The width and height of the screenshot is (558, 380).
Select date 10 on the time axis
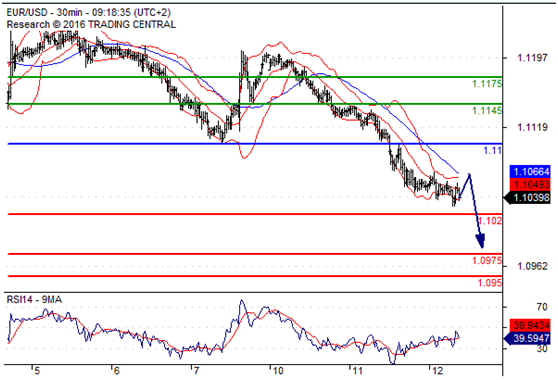[x=278, y=371]
